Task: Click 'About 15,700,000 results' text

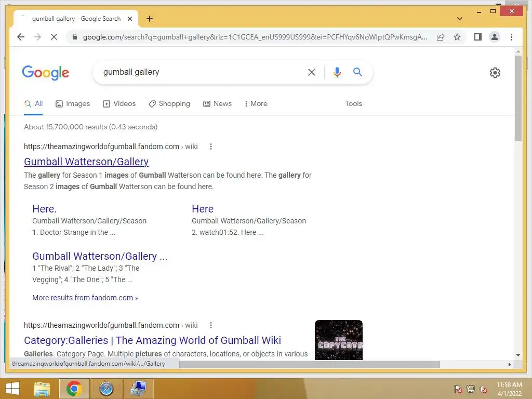Action: pyautogui.click(x=90, y=127)
